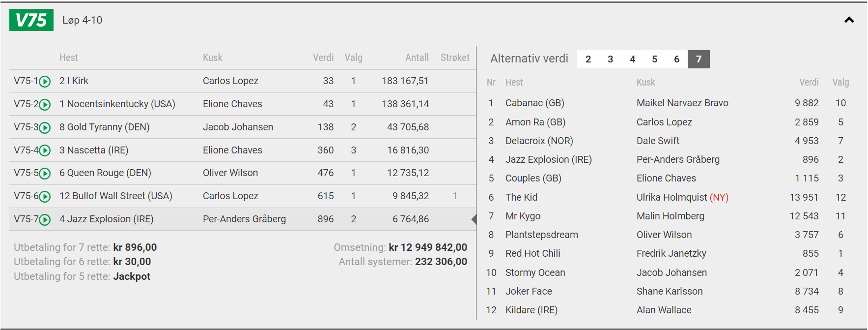Click horse name Nocentsinkentucky (USA)
868x330 pixels.
pyautogui.click(x=121, y=104)
